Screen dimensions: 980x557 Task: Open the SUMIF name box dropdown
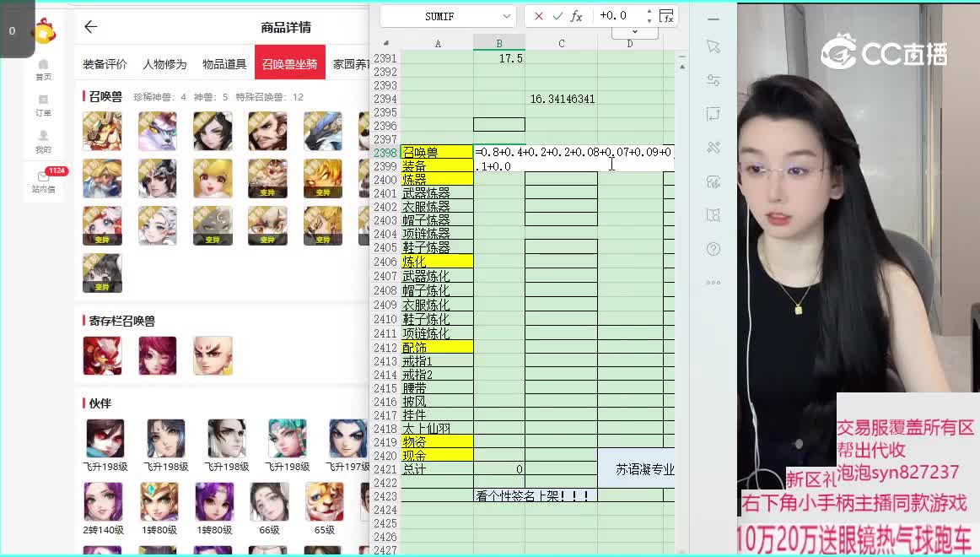pos(506,16)
